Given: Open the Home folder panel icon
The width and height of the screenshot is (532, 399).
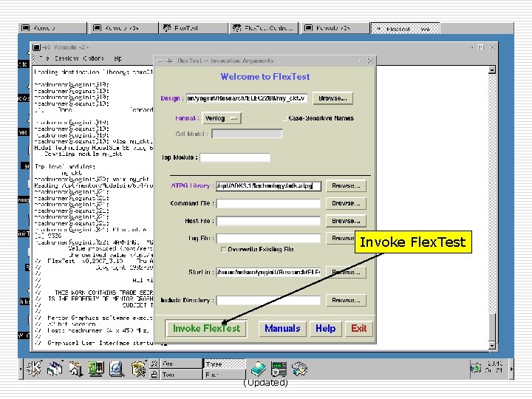Looking at the screenshot, I should [x=75, y=369].
